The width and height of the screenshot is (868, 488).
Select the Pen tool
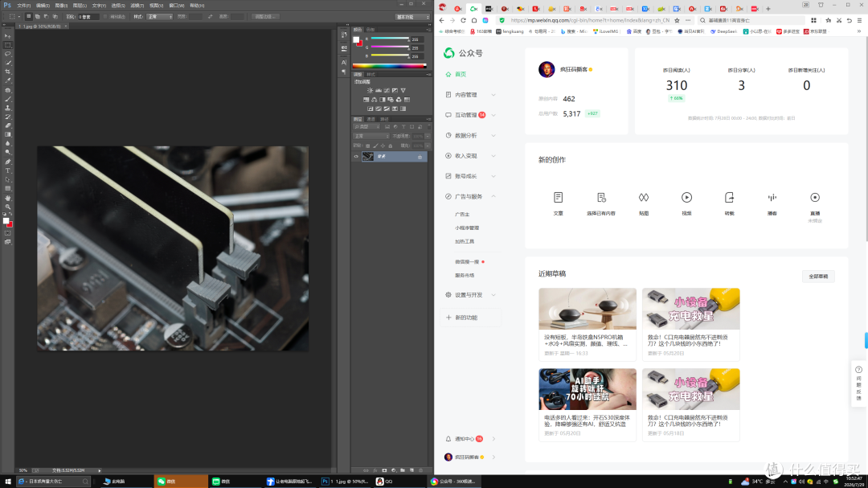[x=8, y=162]
